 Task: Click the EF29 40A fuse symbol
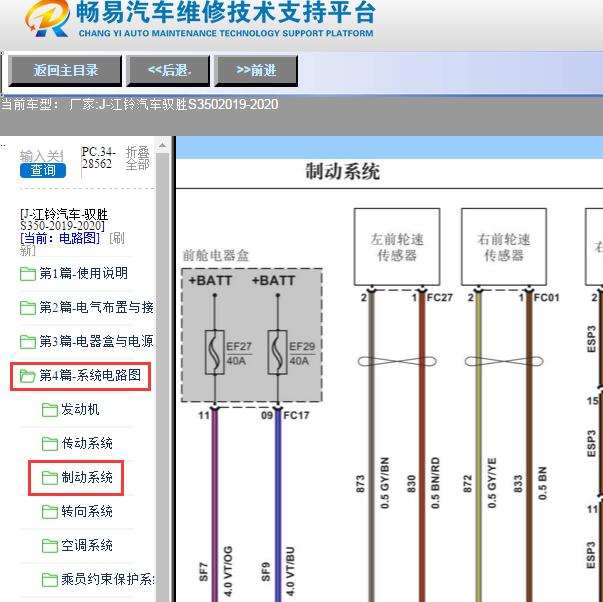278,352
